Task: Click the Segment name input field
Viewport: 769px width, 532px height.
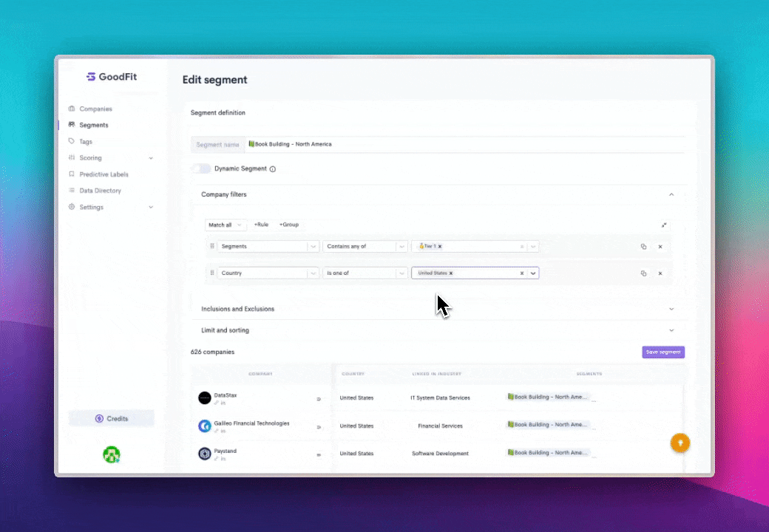Action: tap(466, 144)
